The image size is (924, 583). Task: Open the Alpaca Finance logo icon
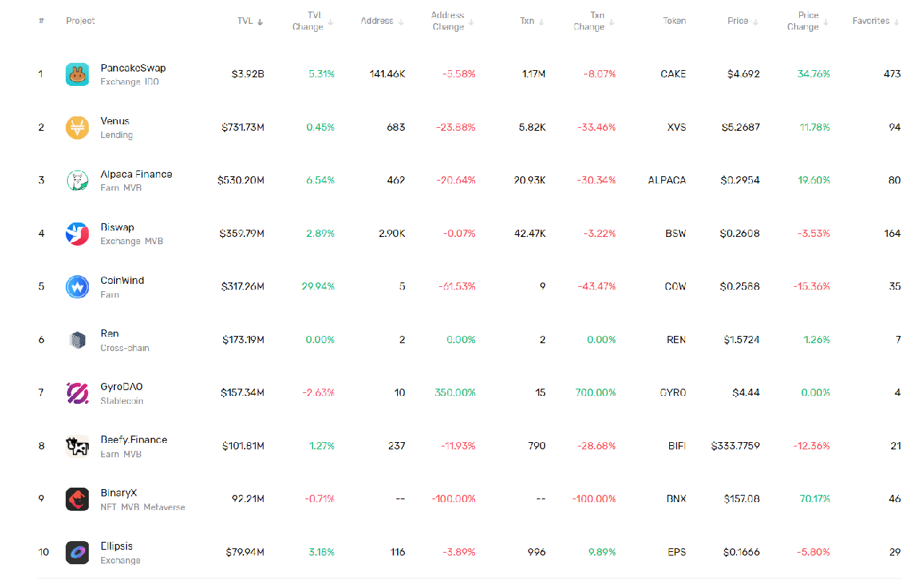point(77,181)
